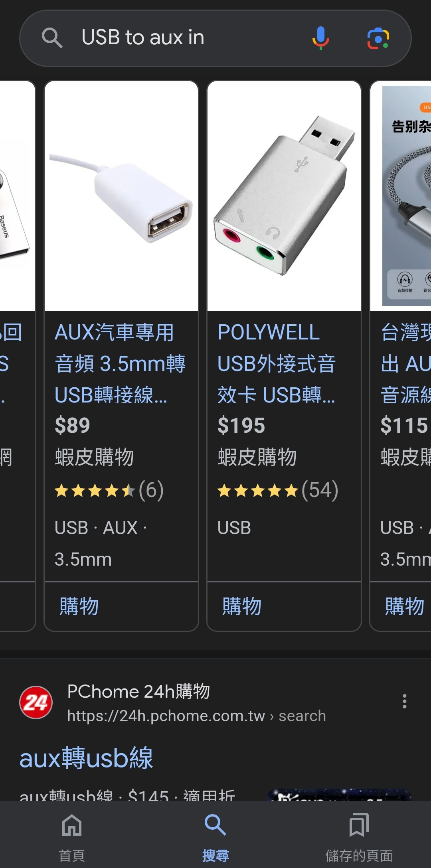The height and width of the screenshot is (868, 431).
Task: Open the PChome result three-dot menu
Action: pos(404,701)
